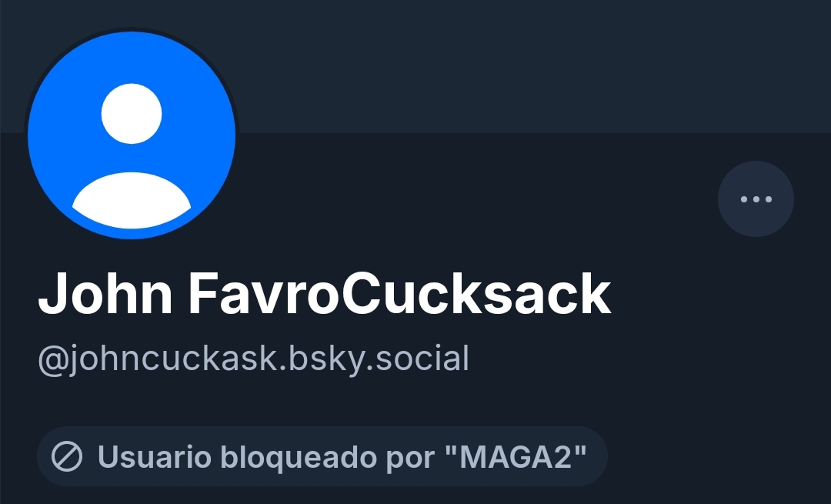Open the three-dot more options menu
831x504 pixels.
coord(756,199)
